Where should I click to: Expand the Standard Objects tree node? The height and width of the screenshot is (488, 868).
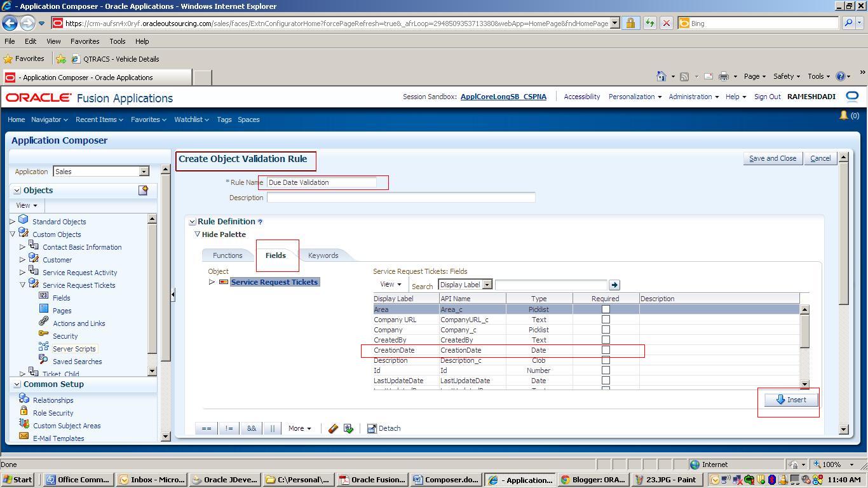[x=13, y=221]
